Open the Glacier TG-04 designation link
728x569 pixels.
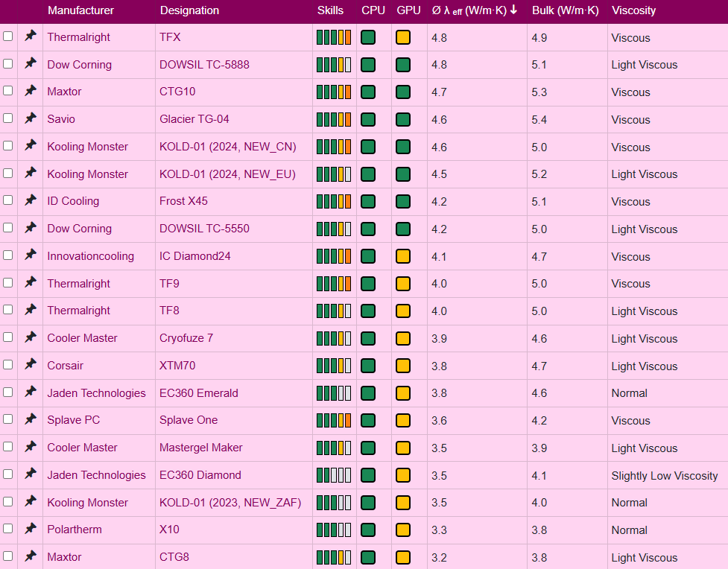(x=194, y=119)
